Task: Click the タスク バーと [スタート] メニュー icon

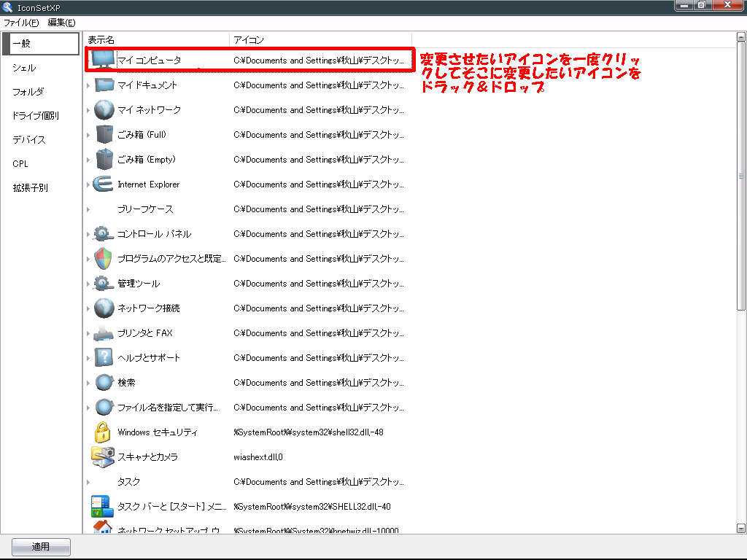Action: [102, 506]
